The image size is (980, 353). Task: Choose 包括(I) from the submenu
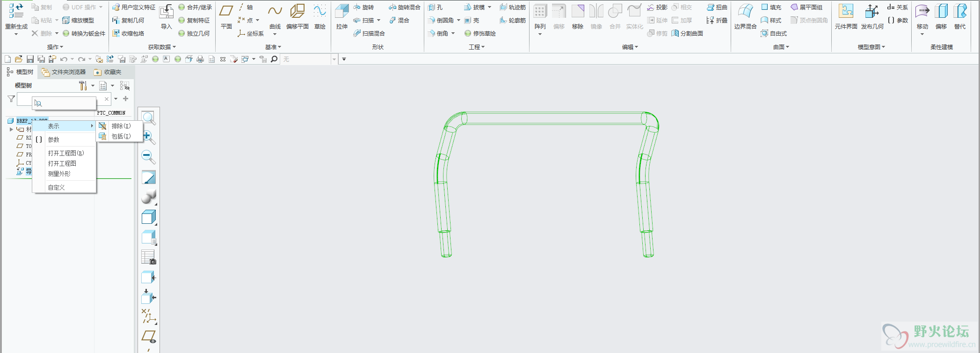[120, 136]
